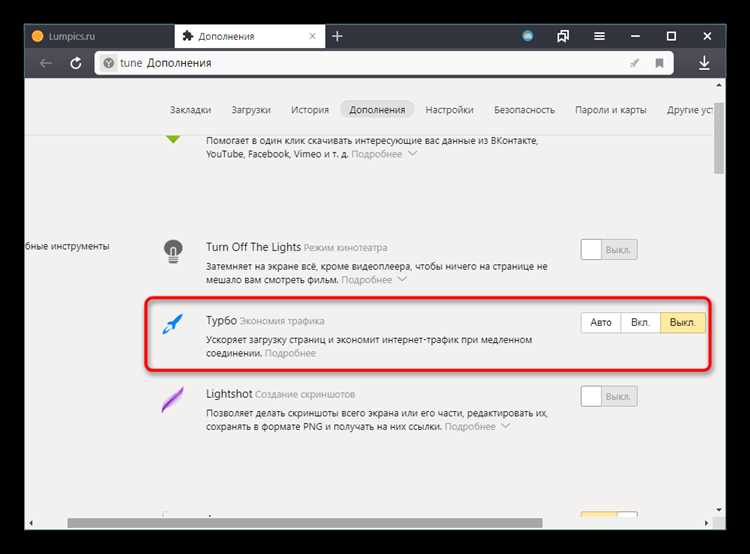Image resolution: width=750 pixels, height=554 pixels.
Task: Switch to the Lumpics.ru browser tab
Action: click(99, 36)
